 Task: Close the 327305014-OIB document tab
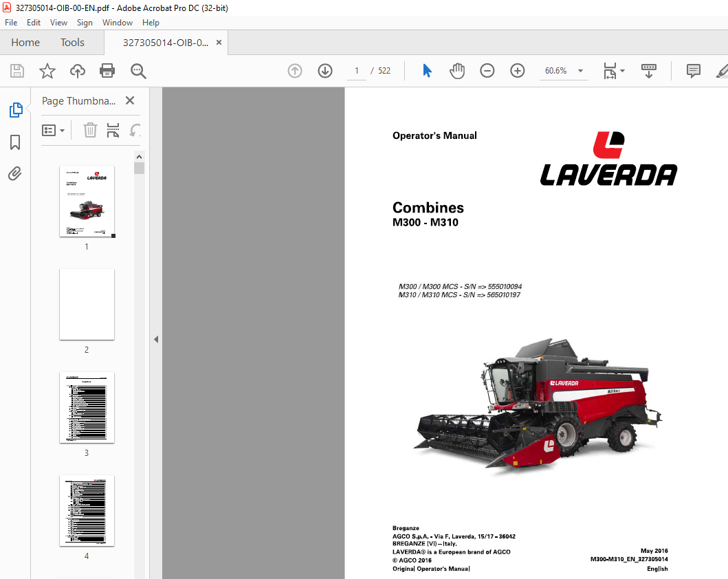coord(219,42)
